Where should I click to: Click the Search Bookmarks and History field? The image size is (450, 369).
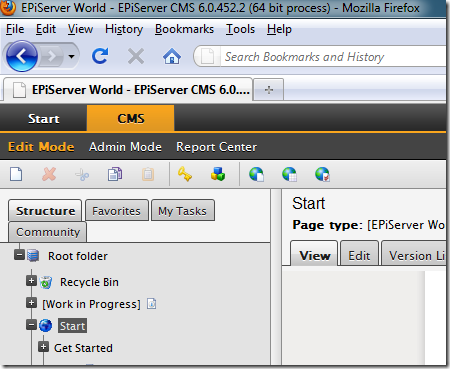[x=333, y=57]
